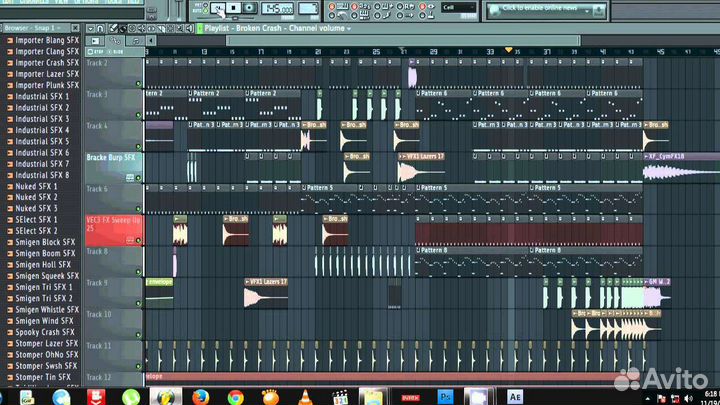Select Importer Crash SFX in the browser
This screenshot has width=720, height=405.
pos(46,62)
